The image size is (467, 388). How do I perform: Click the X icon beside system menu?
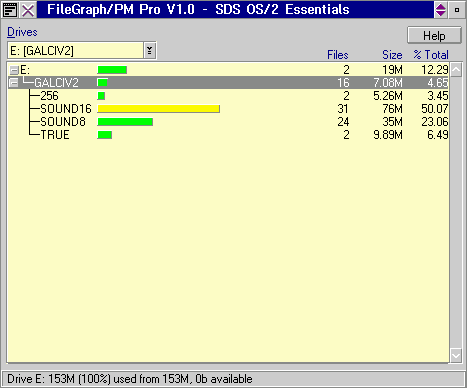pyautogui.click(x=28, y=10)
